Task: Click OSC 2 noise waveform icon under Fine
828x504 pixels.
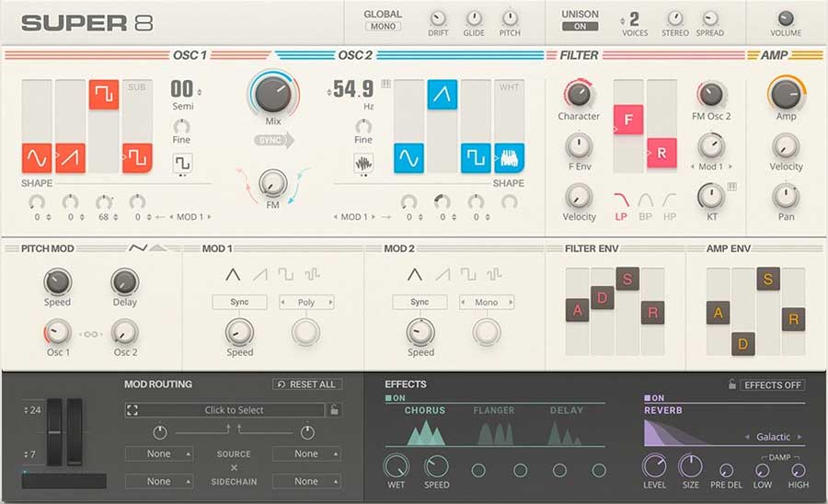Action: pos(363,163)
